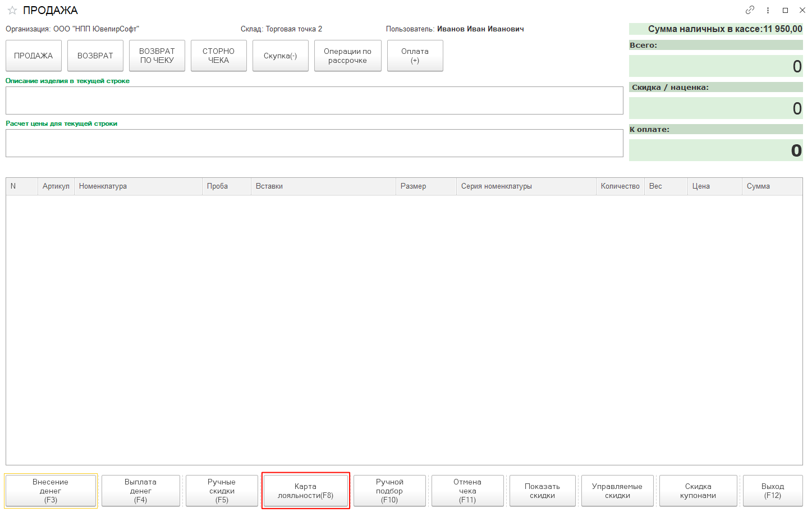This screenshot has width=812, height=512.
Task: Click the Номенклатура column header
Action: click(138, 186)
